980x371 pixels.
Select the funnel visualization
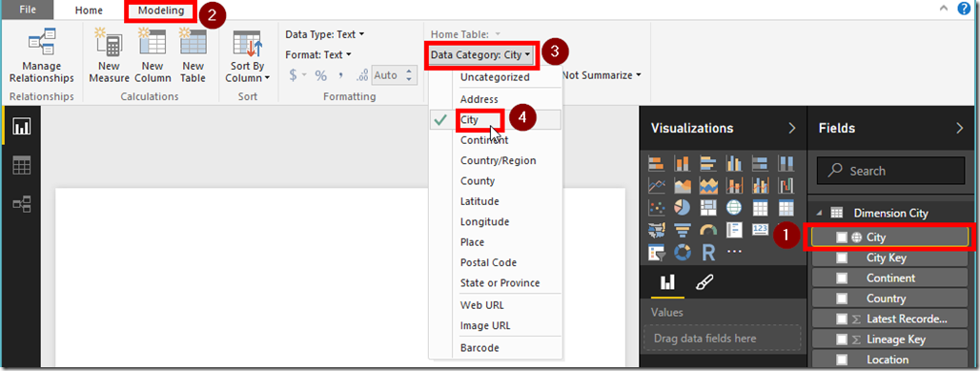point(683,230)
